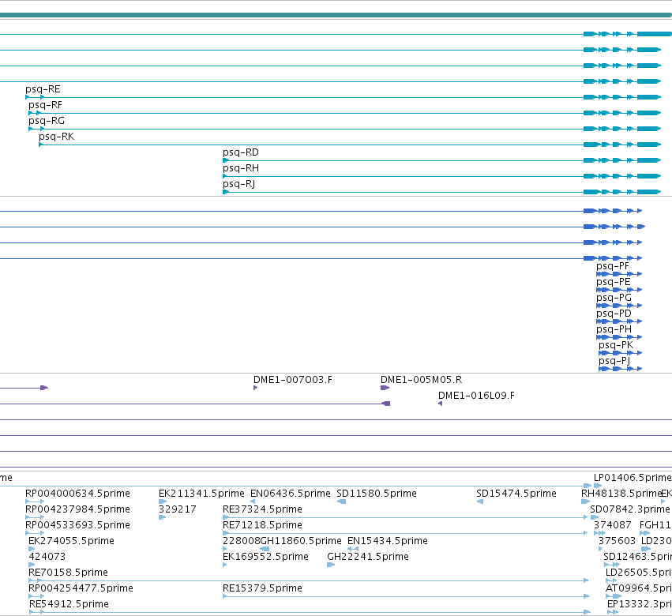The image size is (672, 616).
Task: Click EST SD11580.5prime
Action: coord(377,494)
